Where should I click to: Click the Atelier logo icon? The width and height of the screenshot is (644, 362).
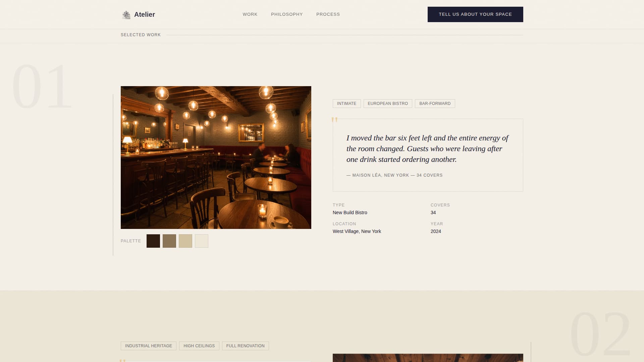(x=126, y=14)
